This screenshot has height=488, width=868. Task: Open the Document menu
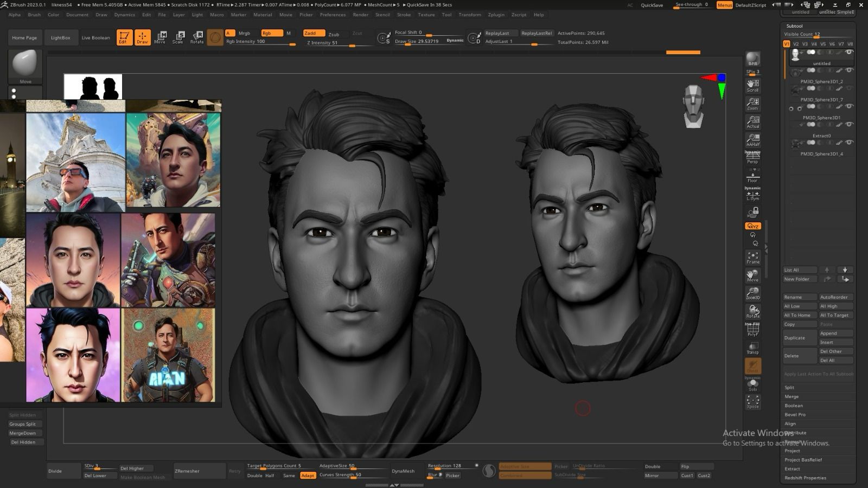pyautogui.click(x=77, y=15)
